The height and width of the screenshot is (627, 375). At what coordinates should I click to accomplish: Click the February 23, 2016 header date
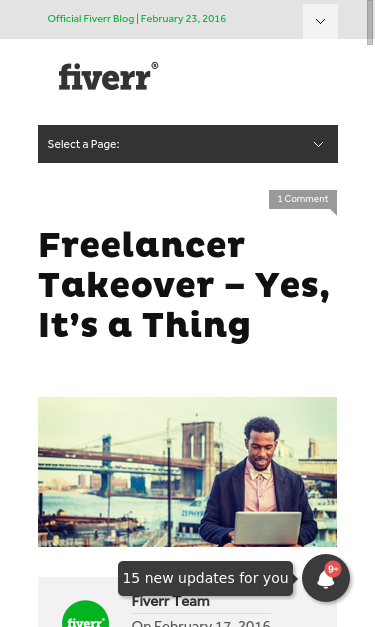point(184,19)
